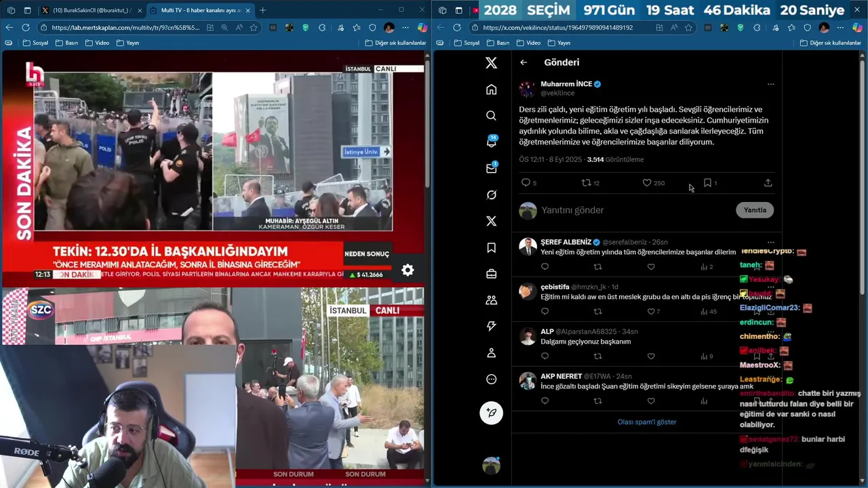Open More circle menu in X sidebar
Screen dimensions: 868x488
point(492,380)
